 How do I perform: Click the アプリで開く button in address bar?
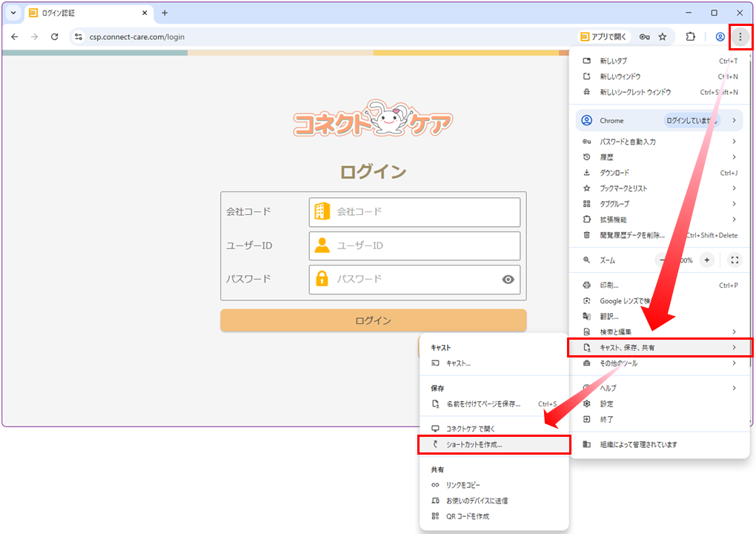point(603,36)
